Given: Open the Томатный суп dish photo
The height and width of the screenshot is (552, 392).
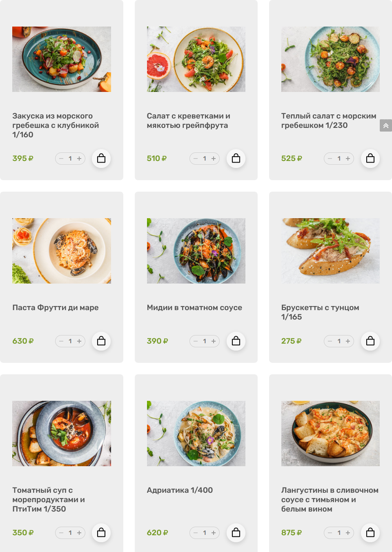Looking at the screenshot, I should point(62,434).
